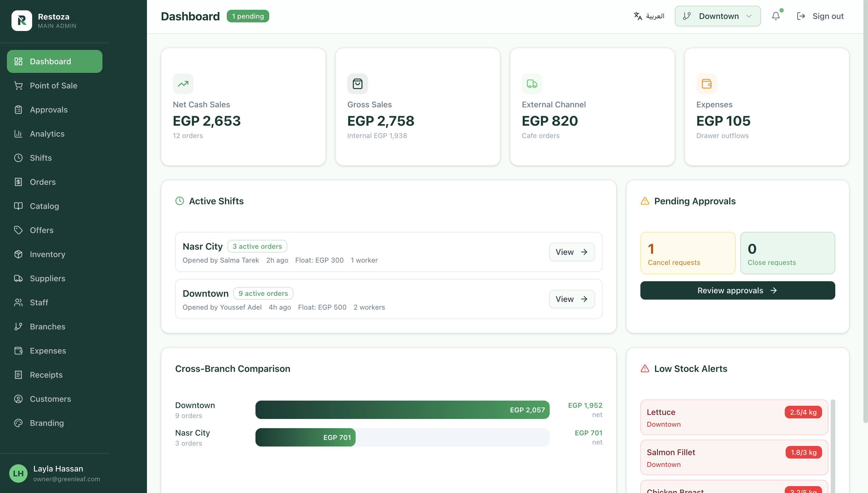Navigate to Shifts in the sidebar
Screen dimensions: 868x493
click(x=55, y=158)
